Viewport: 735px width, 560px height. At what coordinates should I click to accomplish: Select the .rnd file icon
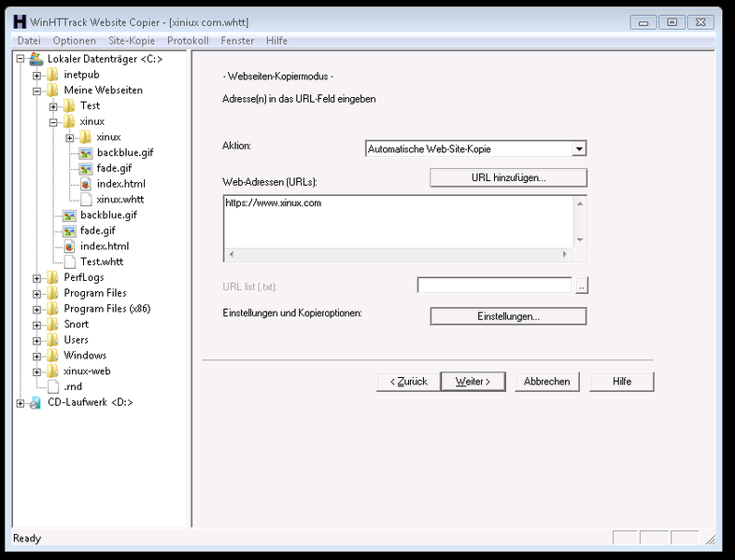tap(53, 386)
